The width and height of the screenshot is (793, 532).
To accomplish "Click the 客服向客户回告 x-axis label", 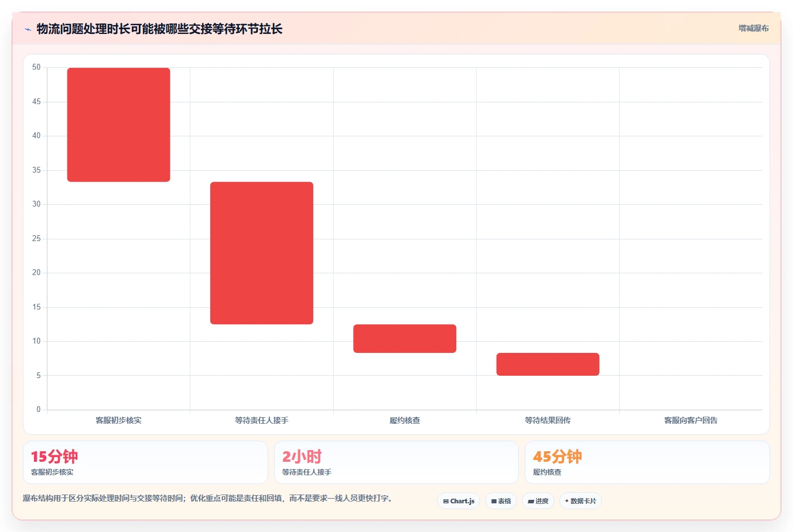I will coord(691,420).
